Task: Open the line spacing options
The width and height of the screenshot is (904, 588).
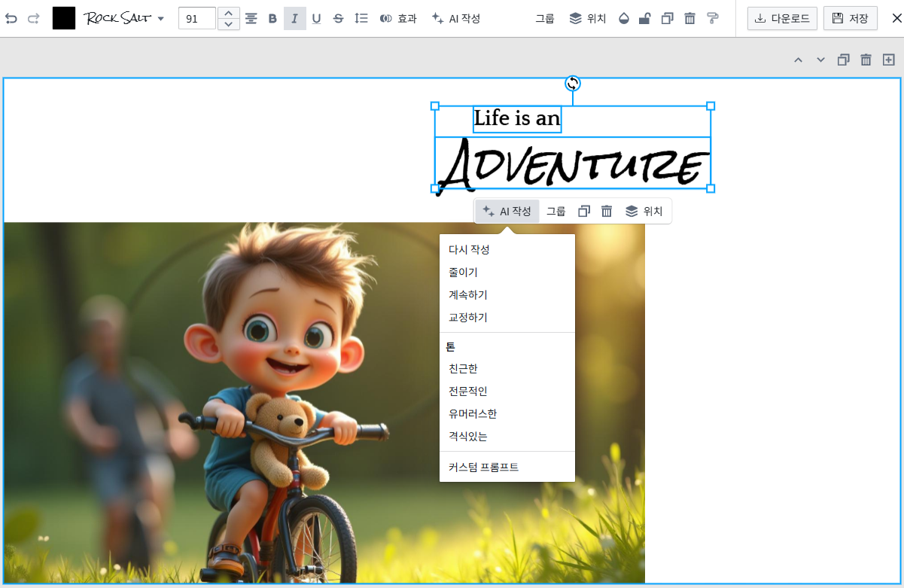Action: pyautogui.click(x=361, y=18)
